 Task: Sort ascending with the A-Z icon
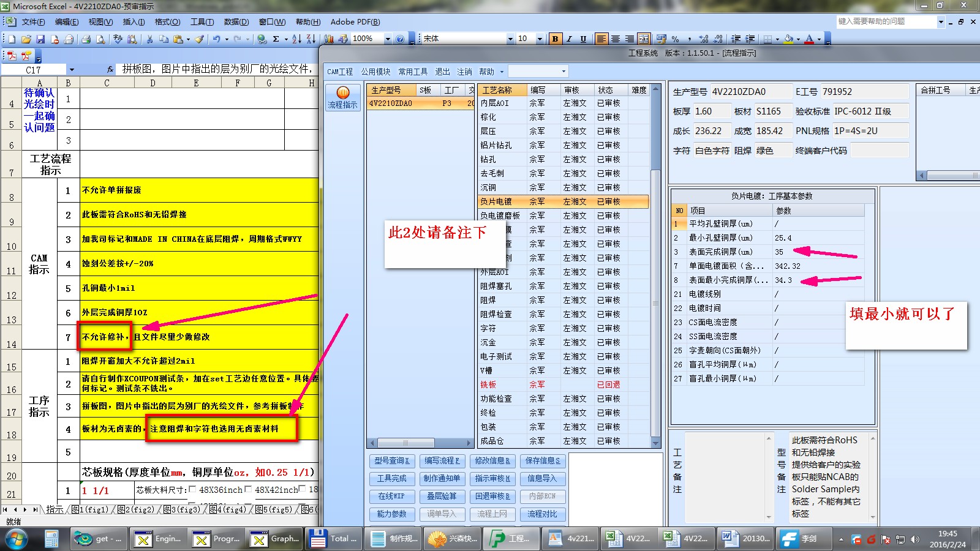click(296, 39)
